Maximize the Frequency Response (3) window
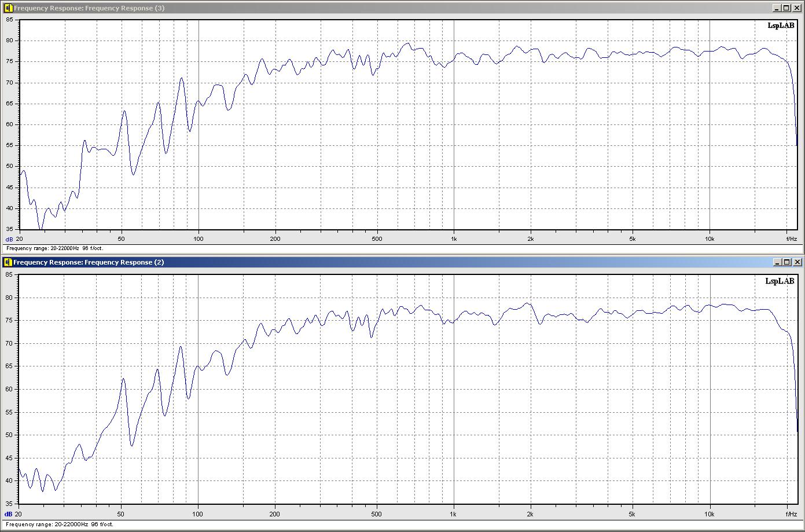This screenshot has height=532, width=805. [x=786, y=8]
